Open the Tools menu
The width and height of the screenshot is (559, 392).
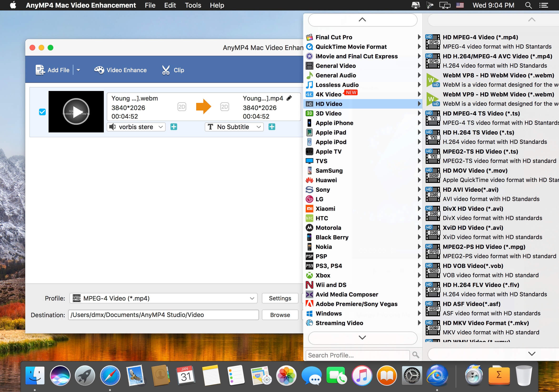193,5
